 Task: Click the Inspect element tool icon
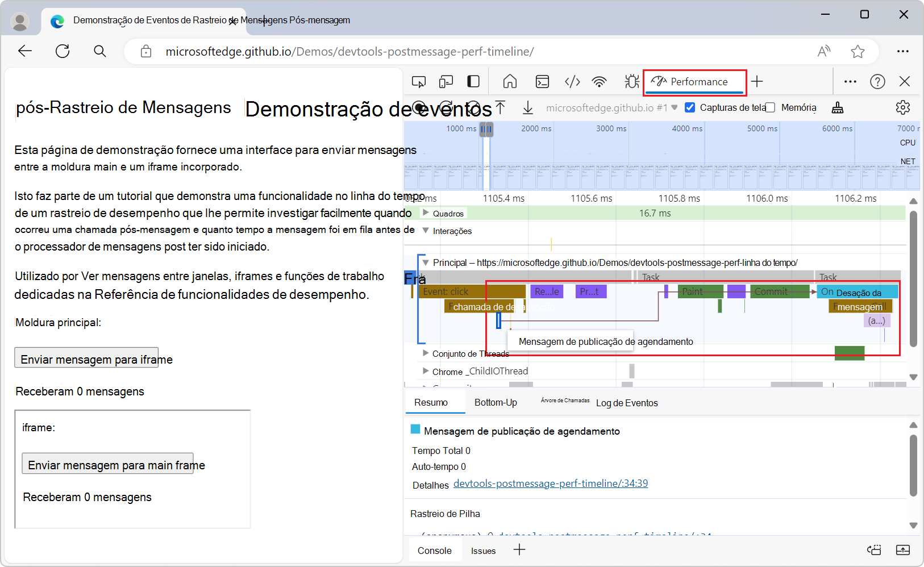point(418,82)
